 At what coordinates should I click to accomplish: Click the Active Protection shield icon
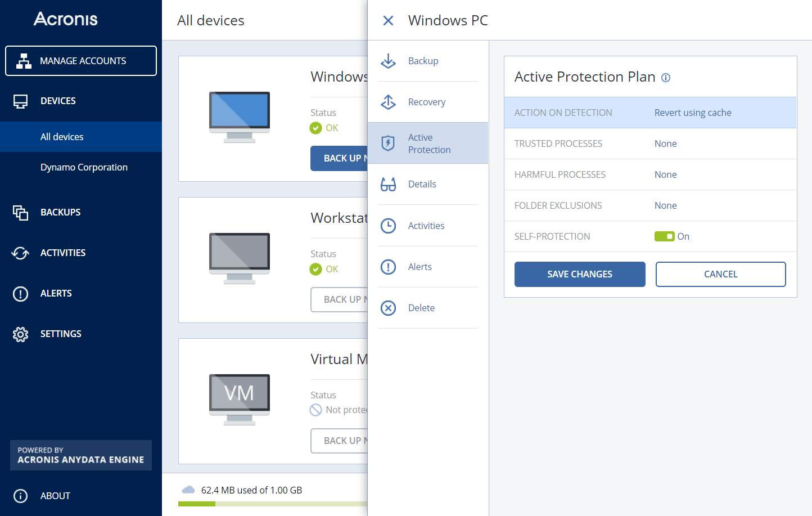click(x=388, y=143)
